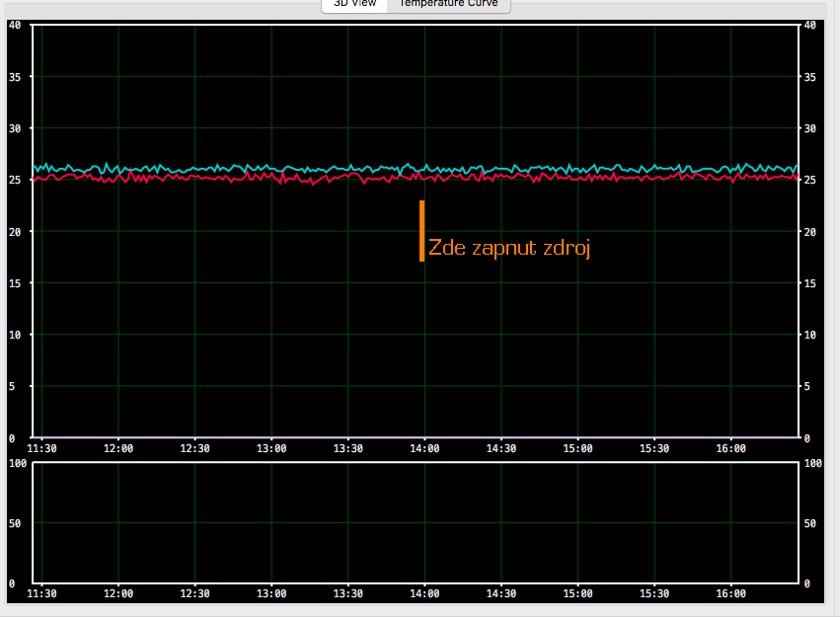Click the 25 value on left temperature axis
Image resolution: width=840 pixels, height=617 pixels.
click(x=13, y=180)
